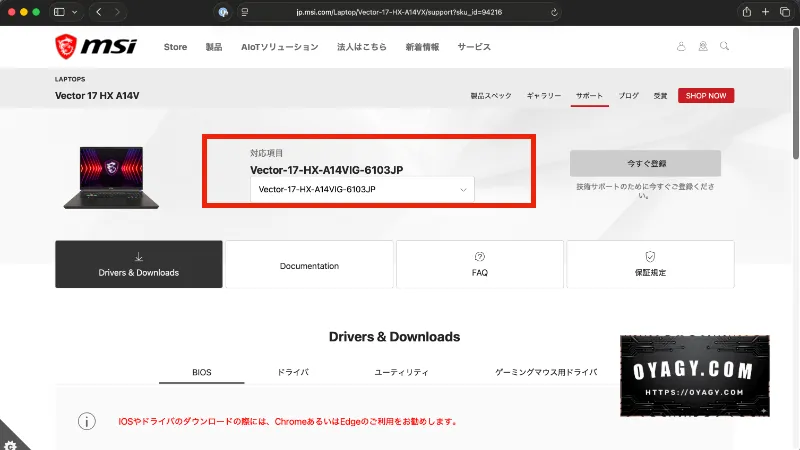The image size is (800, 450).
Task: Switch to the ドライバ tab
Action: click(x=293, y=372)
